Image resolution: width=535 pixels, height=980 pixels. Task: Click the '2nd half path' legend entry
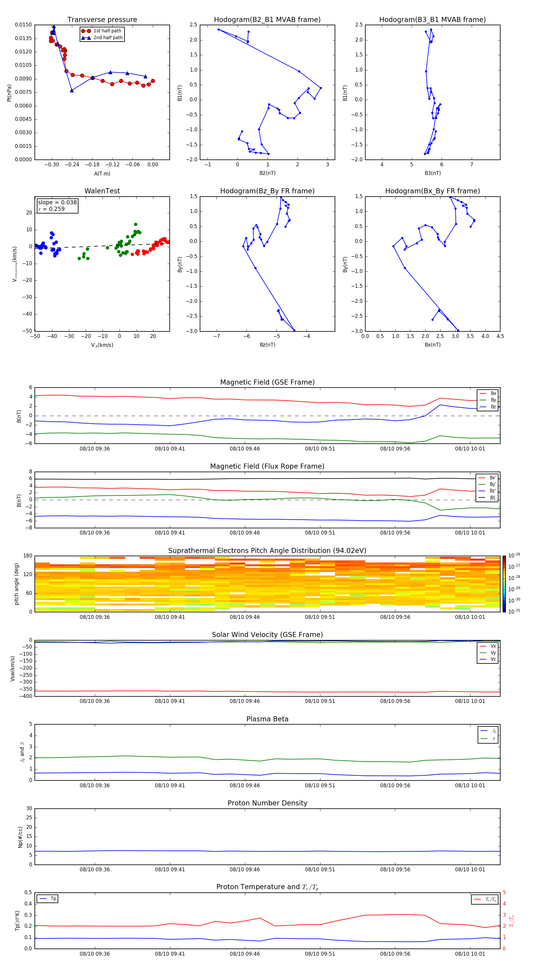click(x=102, y=38)
